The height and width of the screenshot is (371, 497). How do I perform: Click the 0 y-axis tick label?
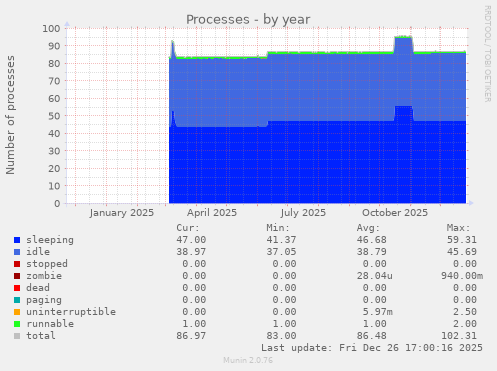(x=57, y=204)
